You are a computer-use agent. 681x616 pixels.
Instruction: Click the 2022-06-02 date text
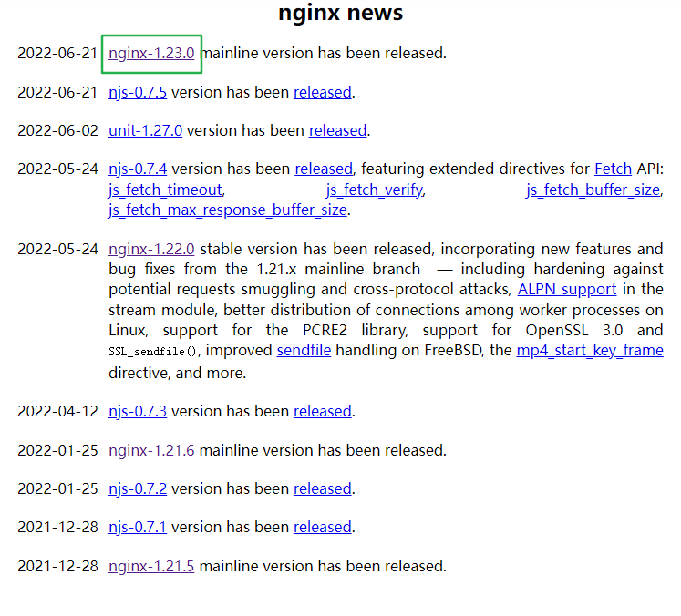57,130
